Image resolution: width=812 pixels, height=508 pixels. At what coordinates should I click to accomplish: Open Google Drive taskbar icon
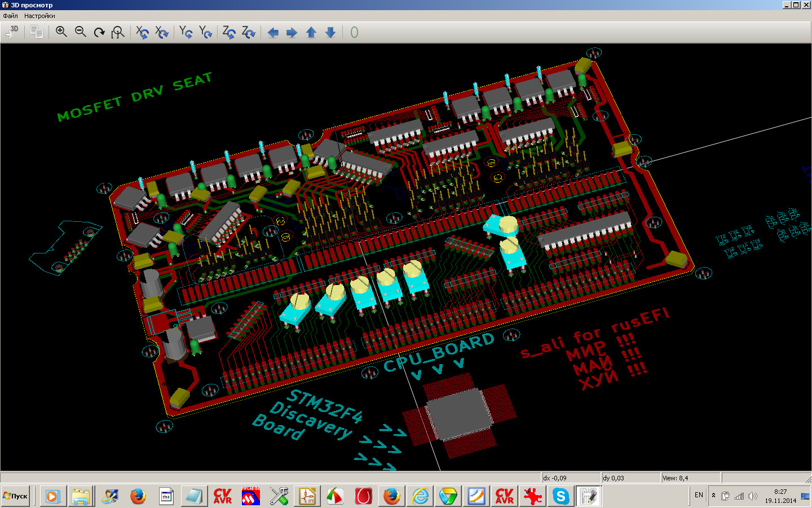pyautogui.click(x=448, y=496)
